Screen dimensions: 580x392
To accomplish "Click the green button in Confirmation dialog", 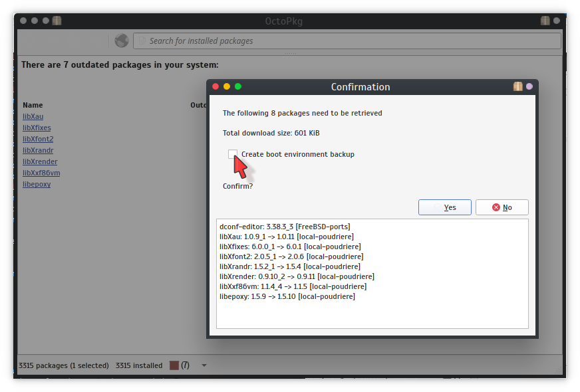I will click(238, 86).
